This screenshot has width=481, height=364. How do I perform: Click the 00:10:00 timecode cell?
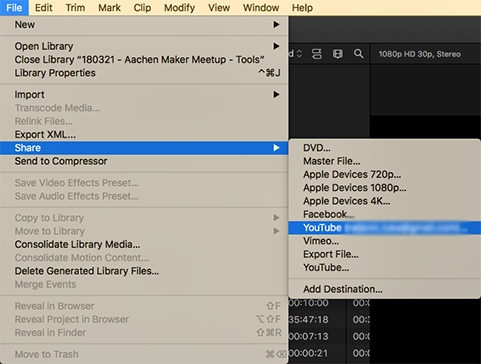coord(308,303)
